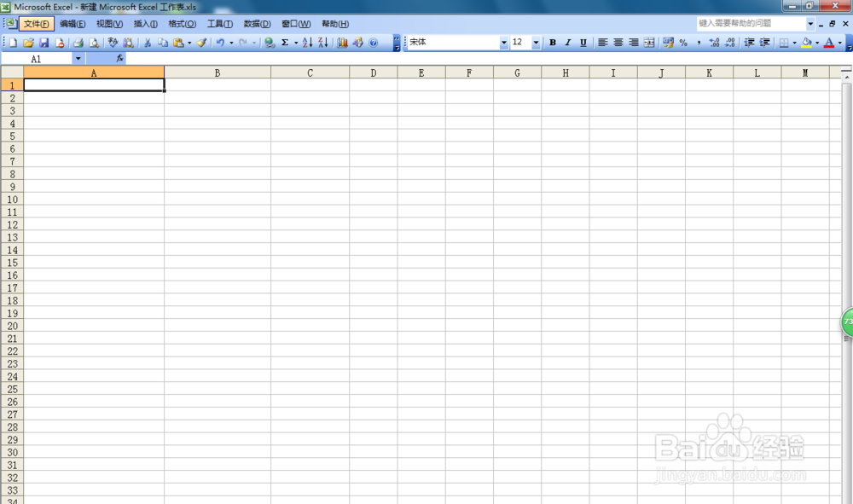This screenshot has height=504, width=853.
Task: Paste clipboard contents
Action: [178, 43]
